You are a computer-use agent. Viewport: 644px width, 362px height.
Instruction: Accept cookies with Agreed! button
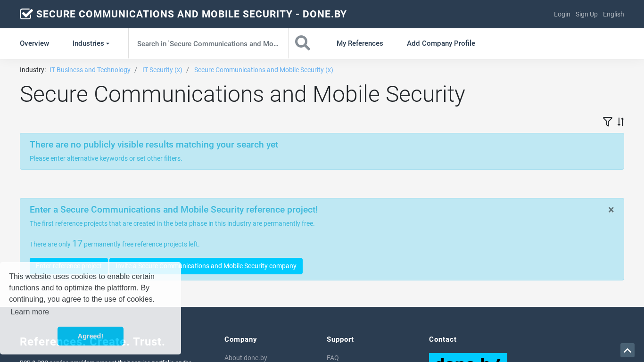click(x=91, y=336)
